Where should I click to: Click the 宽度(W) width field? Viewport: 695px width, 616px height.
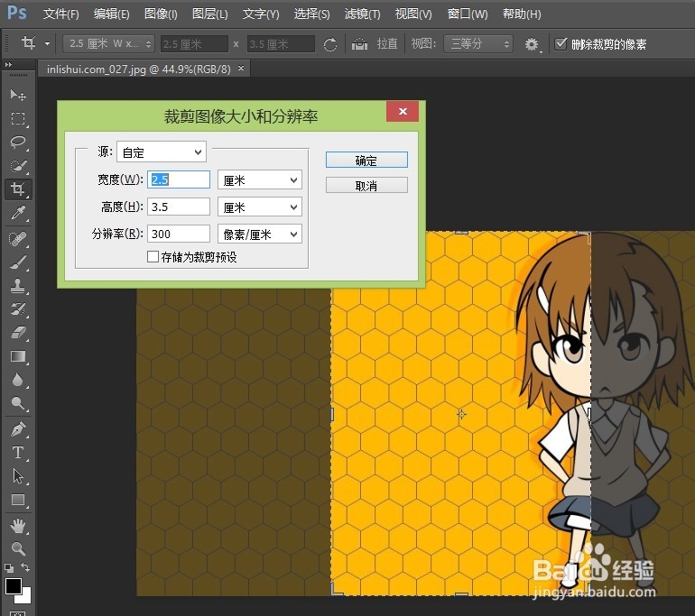tap(179, 179)
